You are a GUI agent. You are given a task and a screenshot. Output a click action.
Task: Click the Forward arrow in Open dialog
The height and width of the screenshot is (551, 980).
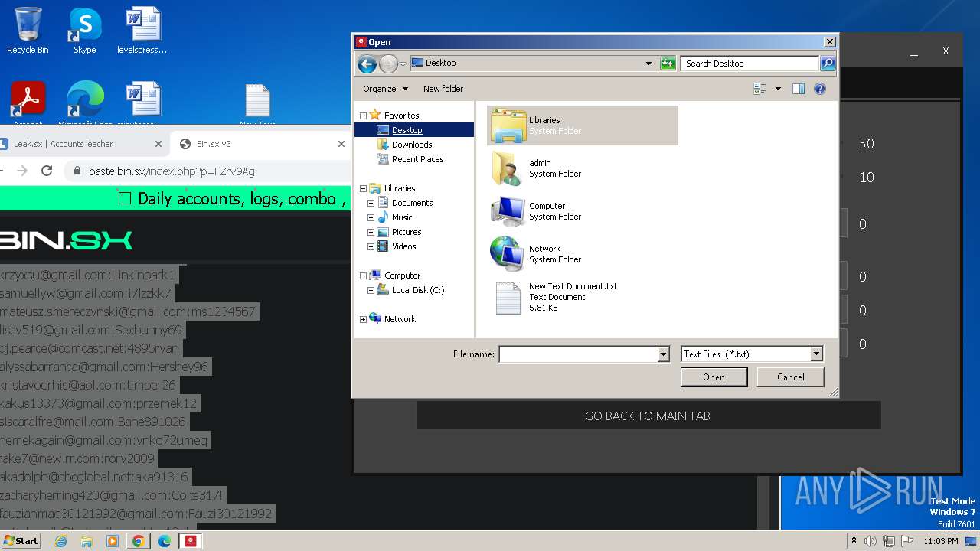[388, 64]
